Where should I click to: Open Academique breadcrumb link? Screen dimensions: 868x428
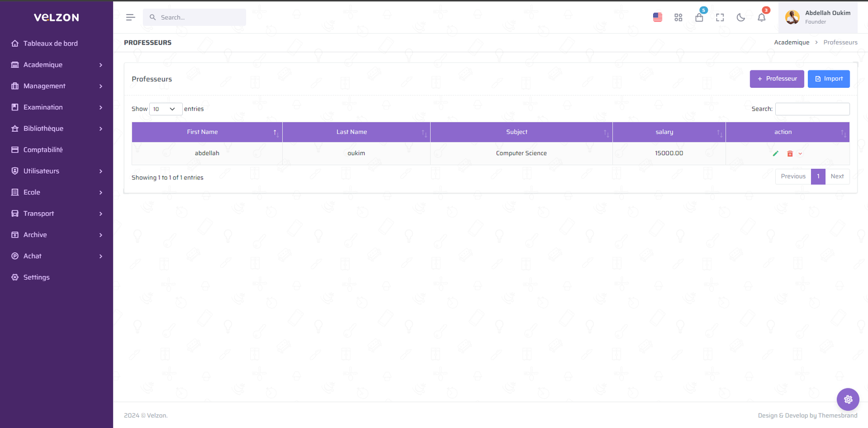click(x=792, y=42)
